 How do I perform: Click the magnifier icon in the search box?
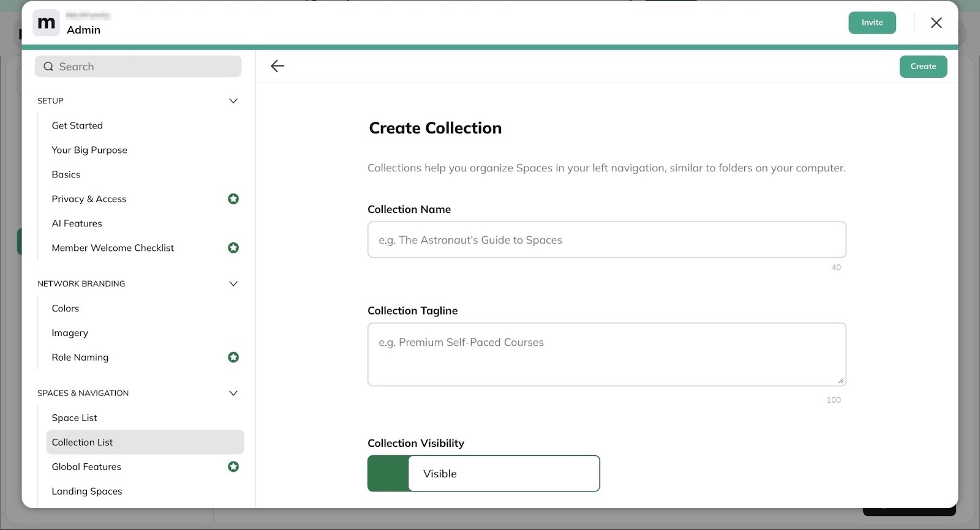pos(48,67)
